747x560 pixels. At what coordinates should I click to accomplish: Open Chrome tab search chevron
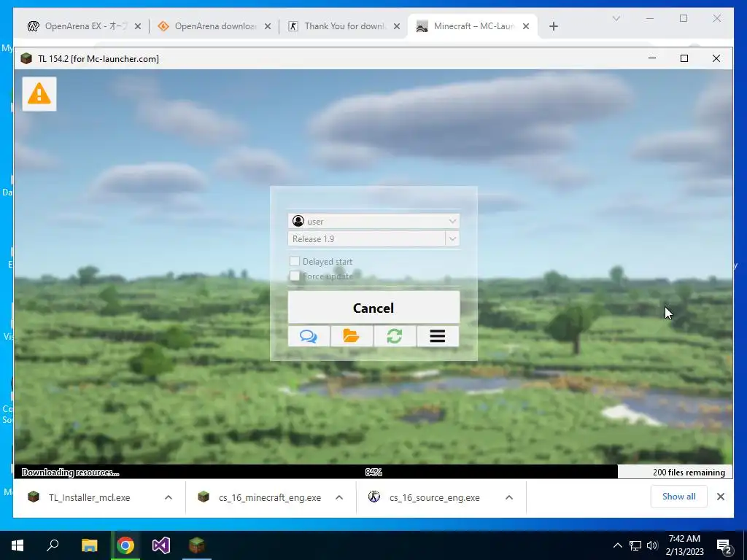click(x=616, y=18)
